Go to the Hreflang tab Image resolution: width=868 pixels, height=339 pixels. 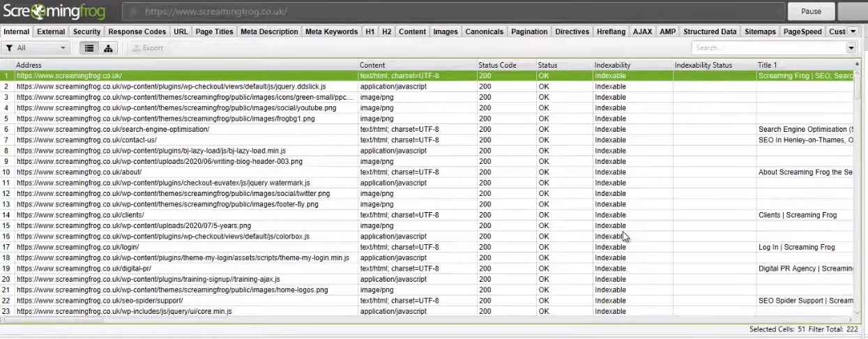pos(611,31)
